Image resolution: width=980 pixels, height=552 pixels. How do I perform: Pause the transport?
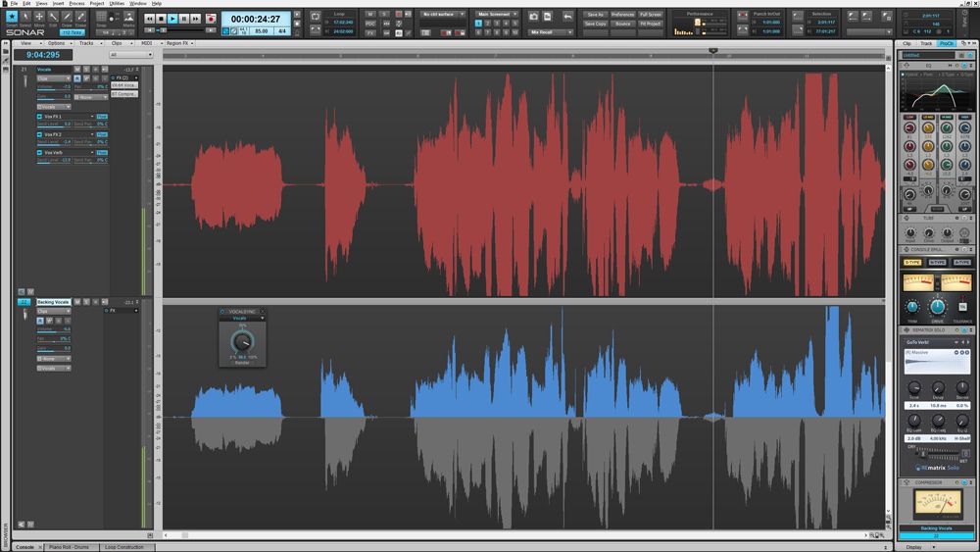(x=184, y=19)
